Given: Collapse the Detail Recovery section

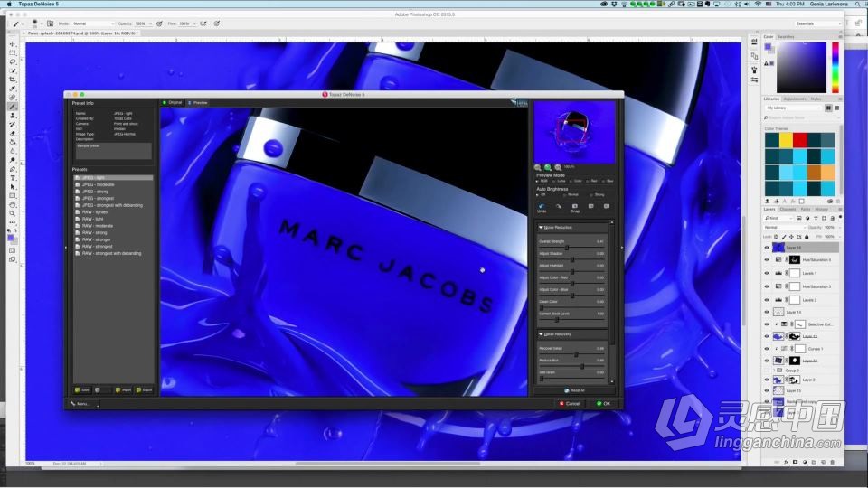Looking at the screenshot, I should click(541, 334).
